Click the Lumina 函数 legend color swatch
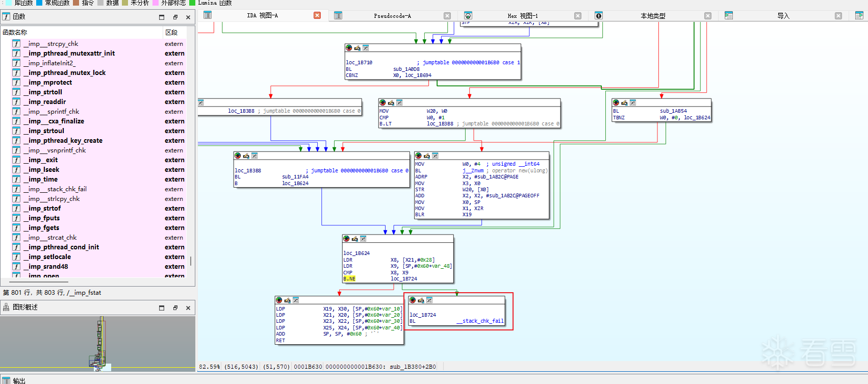 [x=192, y=3]
